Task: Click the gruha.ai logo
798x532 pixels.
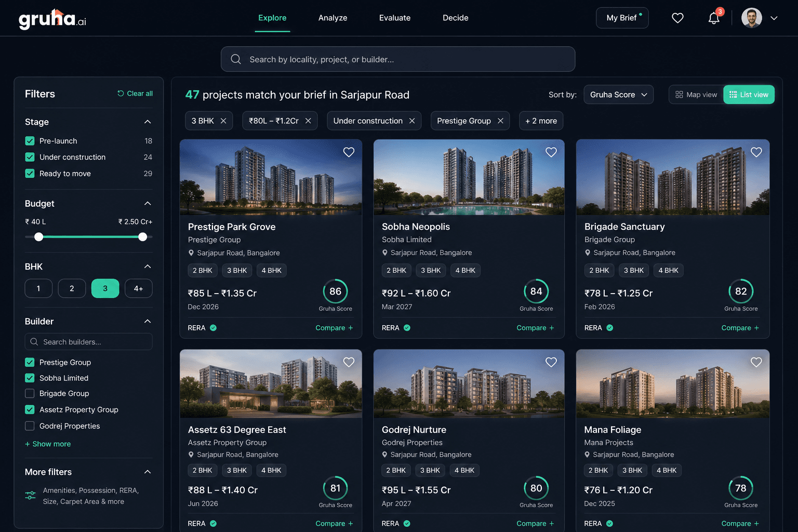Action: point(52,19)
